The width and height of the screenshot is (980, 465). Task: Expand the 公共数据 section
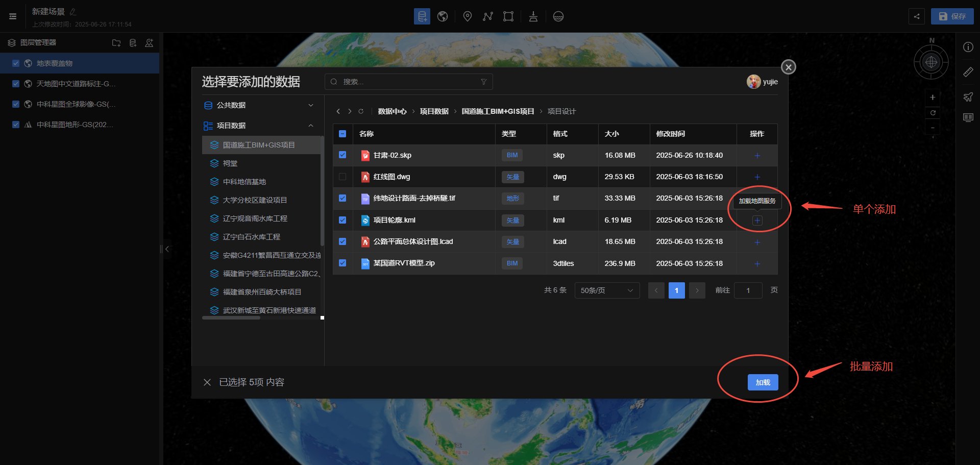coord(310,105)
